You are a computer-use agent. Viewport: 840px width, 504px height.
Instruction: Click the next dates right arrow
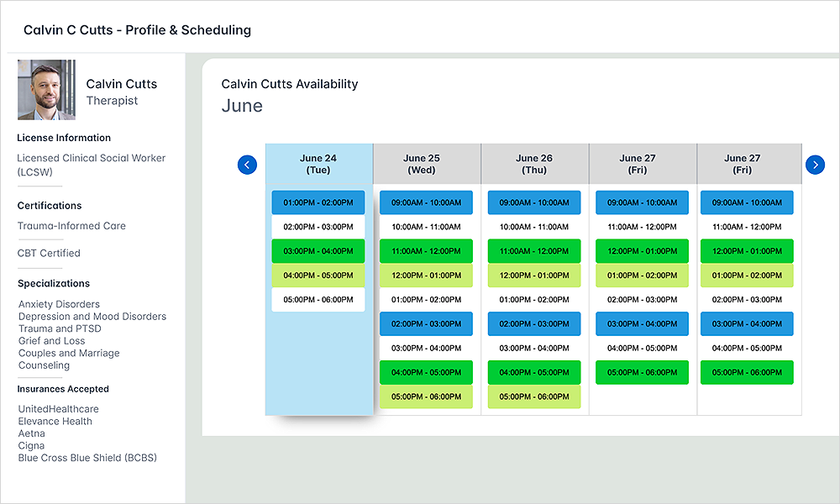(815, 165)
